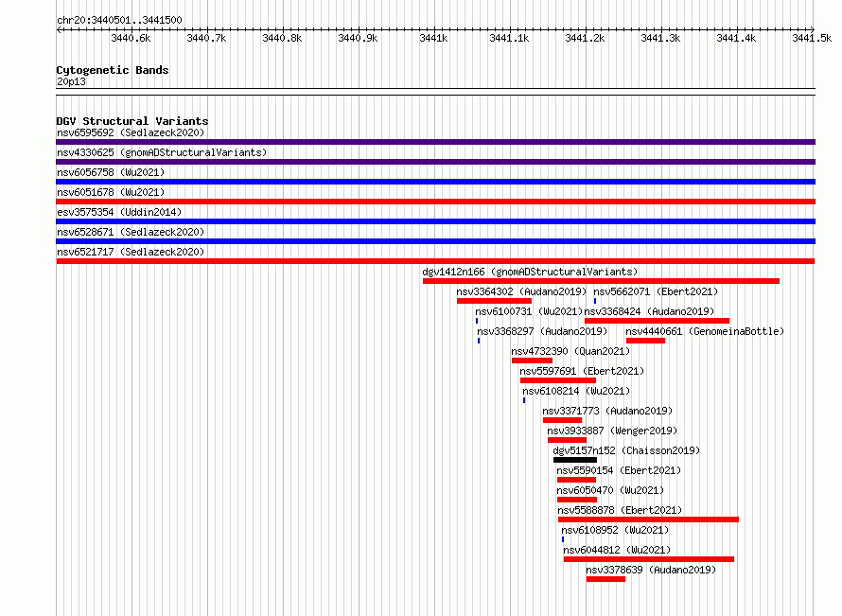842x616 pixels.
Task: Click the Cytogenetic Bands track title
Action: tap(113, 70)
